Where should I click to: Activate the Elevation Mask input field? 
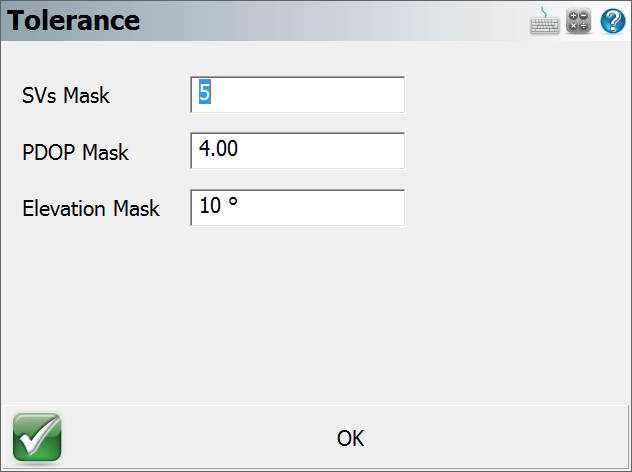[x=297, y=208]
